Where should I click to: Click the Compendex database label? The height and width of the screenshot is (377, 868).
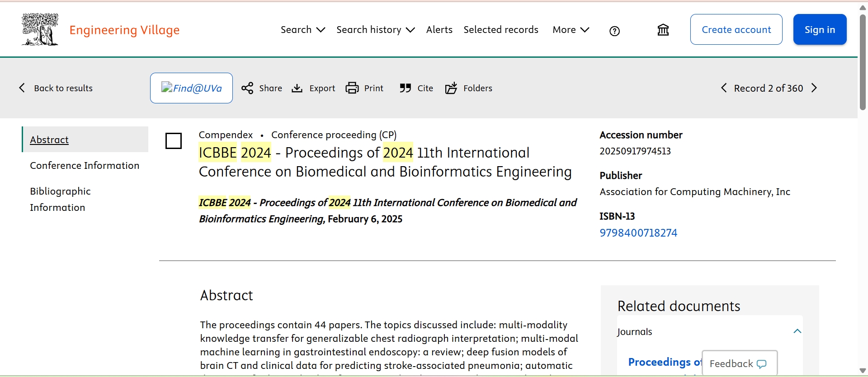(226, 135)
